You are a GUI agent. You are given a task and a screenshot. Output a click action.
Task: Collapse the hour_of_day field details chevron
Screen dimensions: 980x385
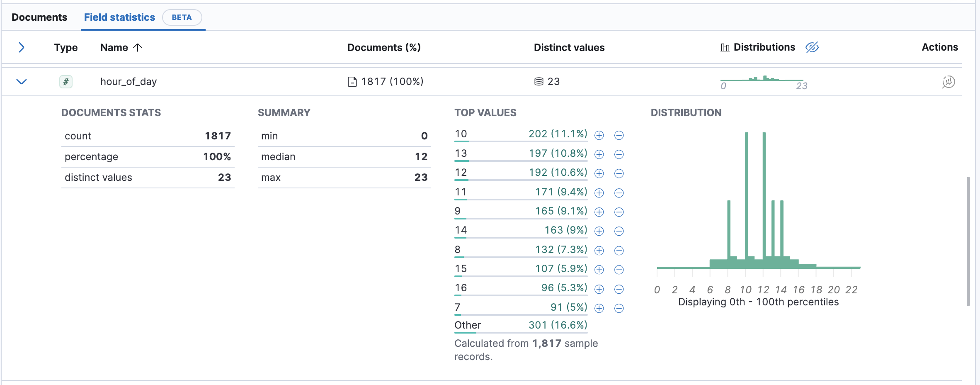click(x=22, y=82)
